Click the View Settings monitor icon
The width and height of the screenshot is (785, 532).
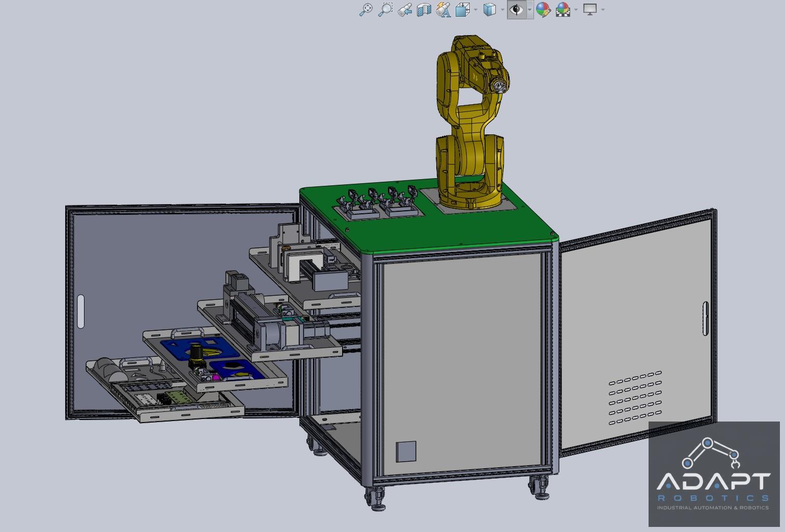point(590,10)
